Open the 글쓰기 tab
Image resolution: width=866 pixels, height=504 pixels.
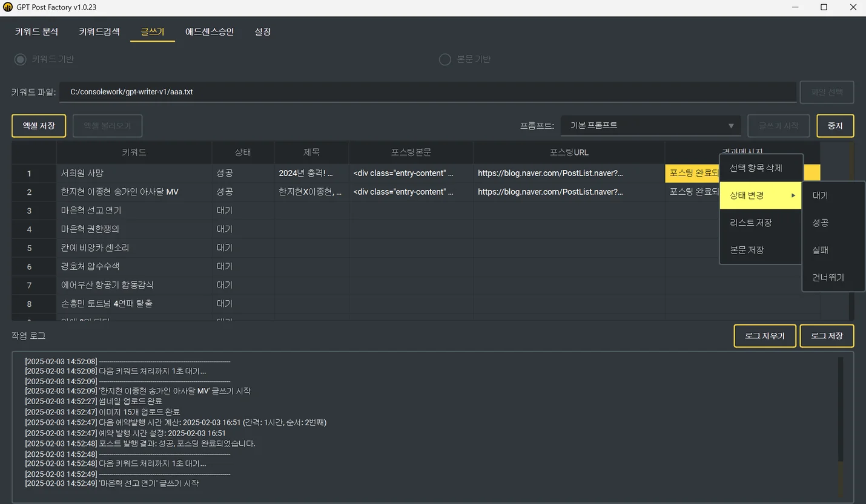[153, 31]
